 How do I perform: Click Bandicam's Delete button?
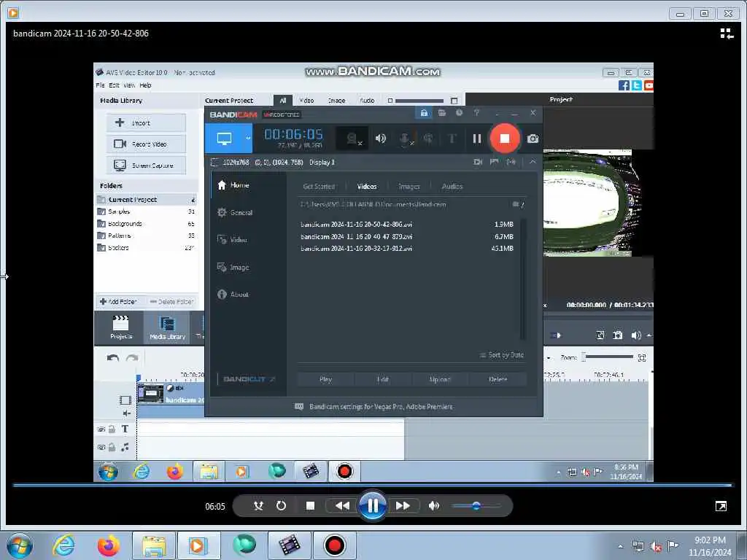[498, 379]
